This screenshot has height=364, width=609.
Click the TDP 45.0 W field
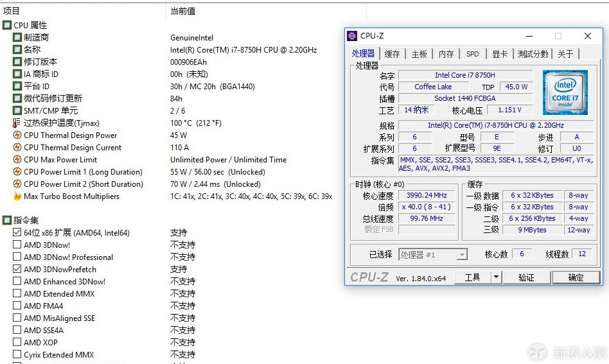pyautogui.click(x=516, y=87)
